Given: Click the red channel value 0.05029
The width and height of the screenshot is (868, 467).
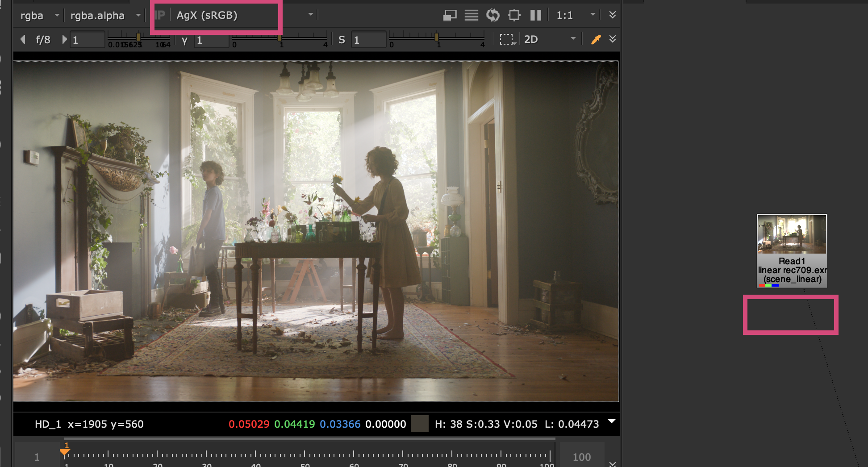Looking at the screenshot, I should point(249,424).
